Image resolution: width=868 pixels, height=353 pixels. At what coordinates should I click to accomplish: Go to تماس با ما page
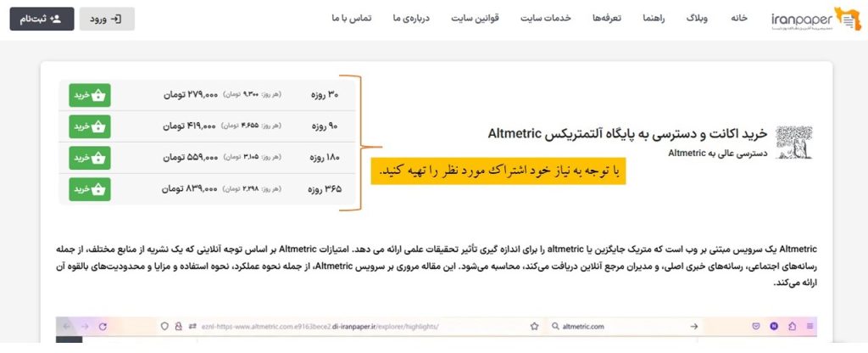tap(352, 19)
